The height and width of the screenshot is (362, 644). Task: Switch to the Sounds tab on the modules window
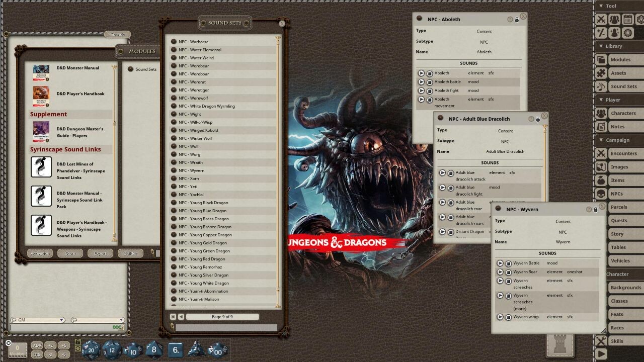click(x=117, y=34)
